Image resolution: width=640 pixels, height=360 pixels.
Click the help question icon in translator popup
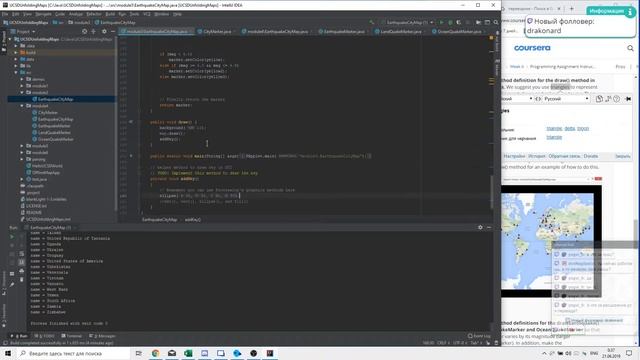coord(617,99)
